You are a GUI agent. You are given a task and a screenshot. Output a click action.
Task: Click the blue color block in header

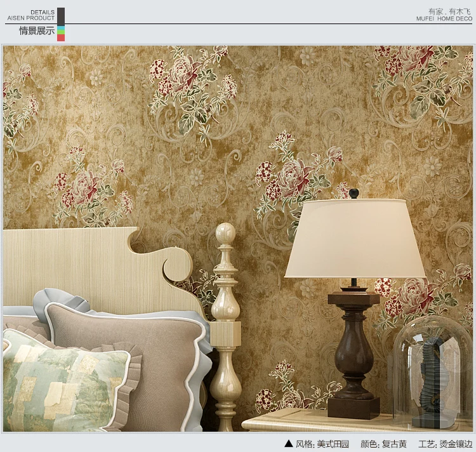click(x=61, y=28)
